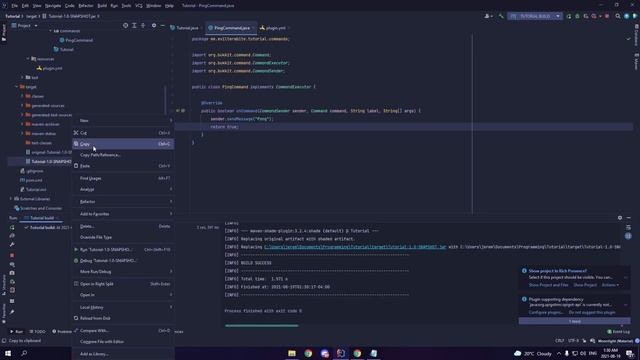The height and width of the screenshot is (360, 640).
Task: Open Event Log in status bar
Action: click(618, 332)
